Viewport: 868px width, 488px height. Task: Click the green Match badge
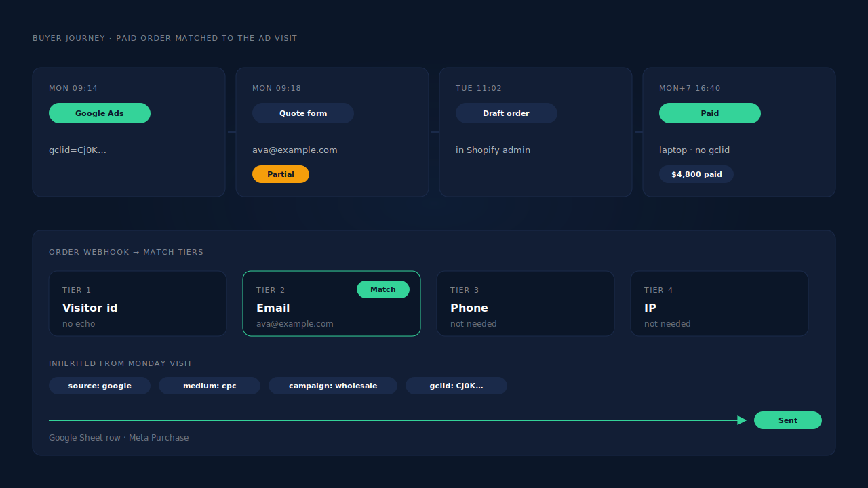[x=383, y=289]
